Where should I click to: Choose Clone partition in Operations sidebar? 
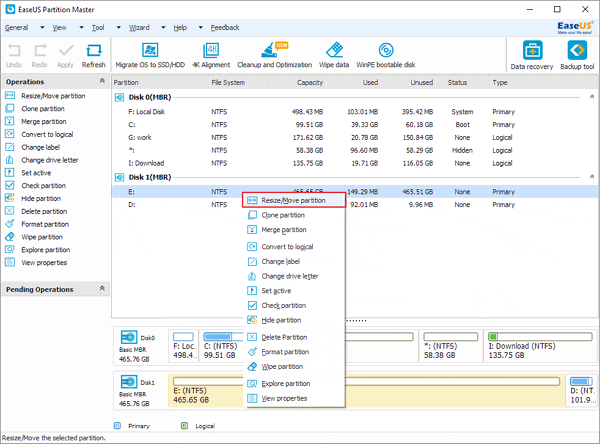point(43,109)
